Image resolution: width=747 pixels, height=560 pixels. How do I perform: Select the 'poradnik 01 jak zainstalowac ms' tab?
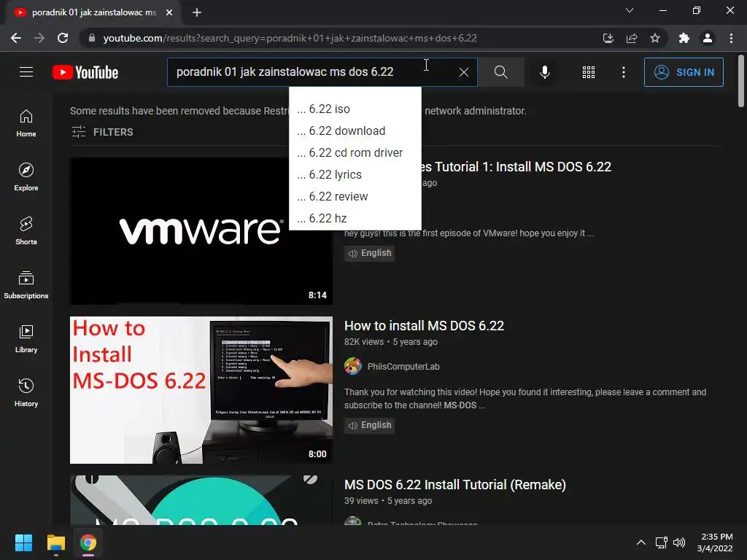pyautogui.click(x=93, y=12)
